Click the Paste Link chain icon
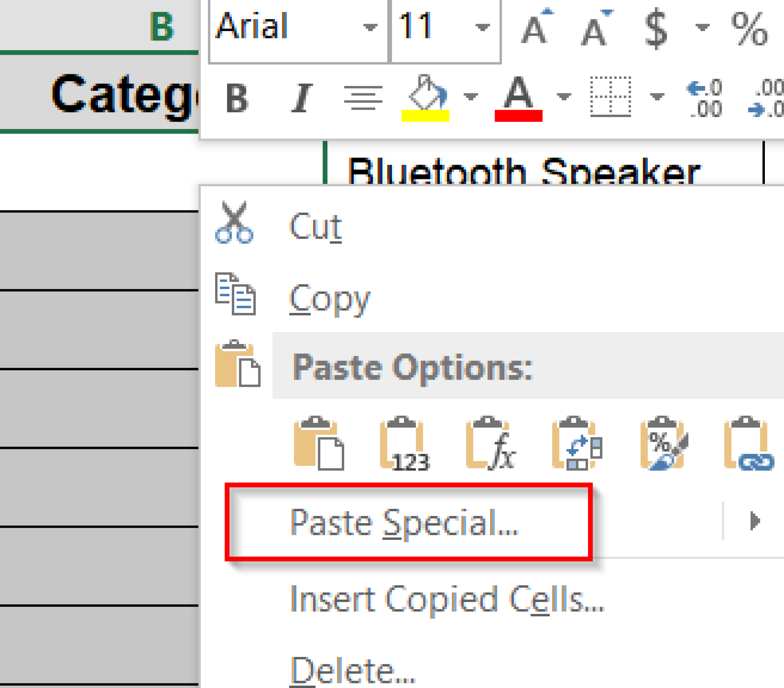The height and width of the screenshot is (688, 784). (748, 443)
